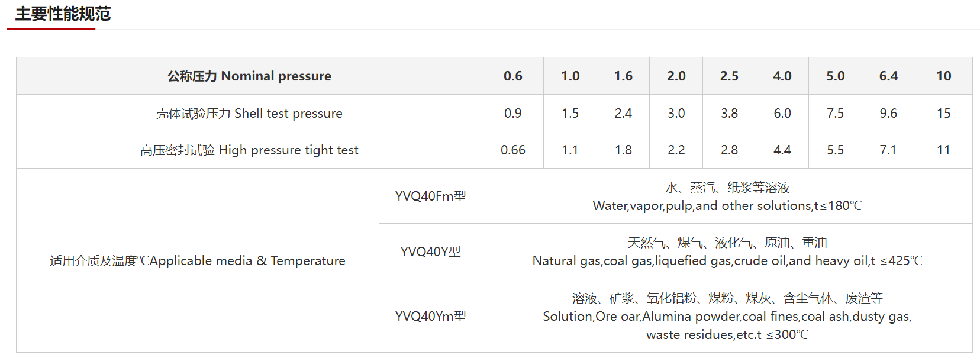Viewport: 980px width, 358px height.
Task: Select the YVQ40Y型 model cell
Action: pyautogui.click(x=431, y=251)
